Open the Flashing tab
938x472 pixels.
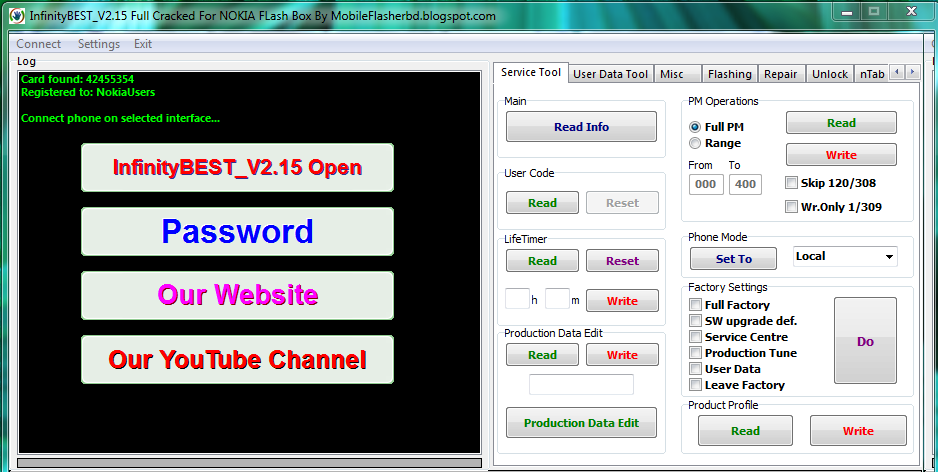point(730,74)
